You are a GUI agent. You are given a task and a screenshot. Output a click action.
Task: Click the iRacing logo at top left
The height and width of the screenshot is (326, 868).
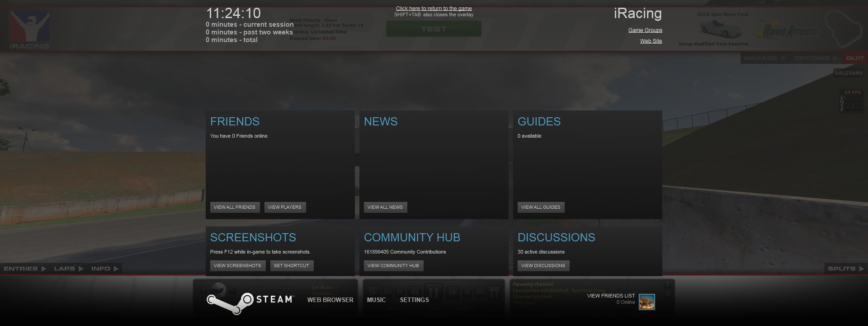pyautogui.click(x=29, y=29)
